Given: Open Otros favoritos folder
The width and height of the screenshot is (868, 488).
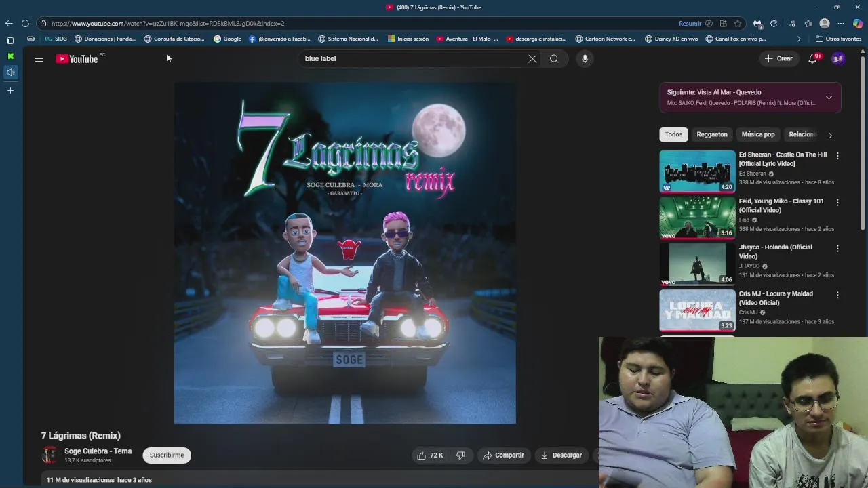Looking at the screenshot, I should [838, 39].
